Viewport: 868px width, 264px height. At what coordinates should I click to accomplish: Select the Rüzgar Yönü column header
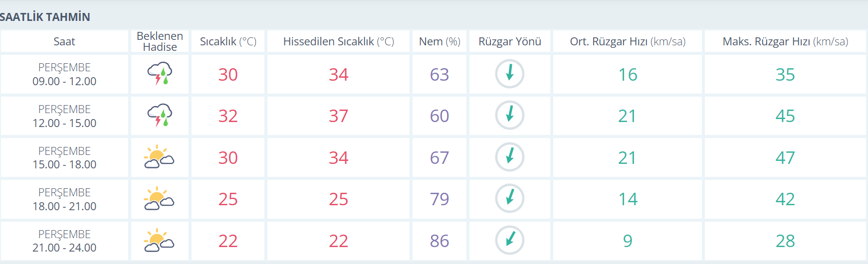point(510,41)
